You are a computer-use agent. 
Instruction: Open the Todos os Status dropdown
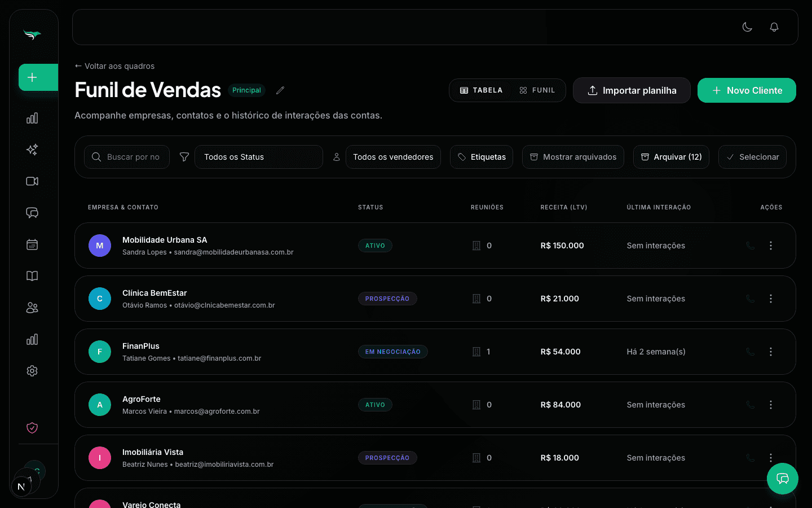coord(259,157)
